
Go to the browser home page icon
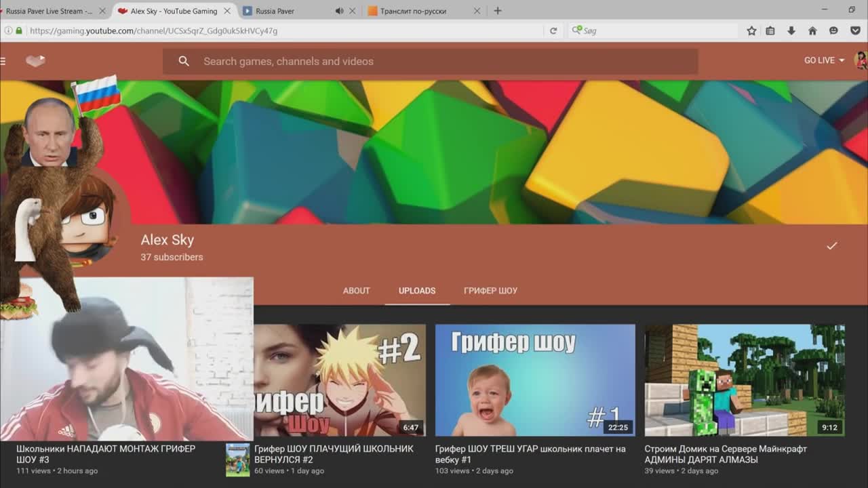[x=812, y=30]
